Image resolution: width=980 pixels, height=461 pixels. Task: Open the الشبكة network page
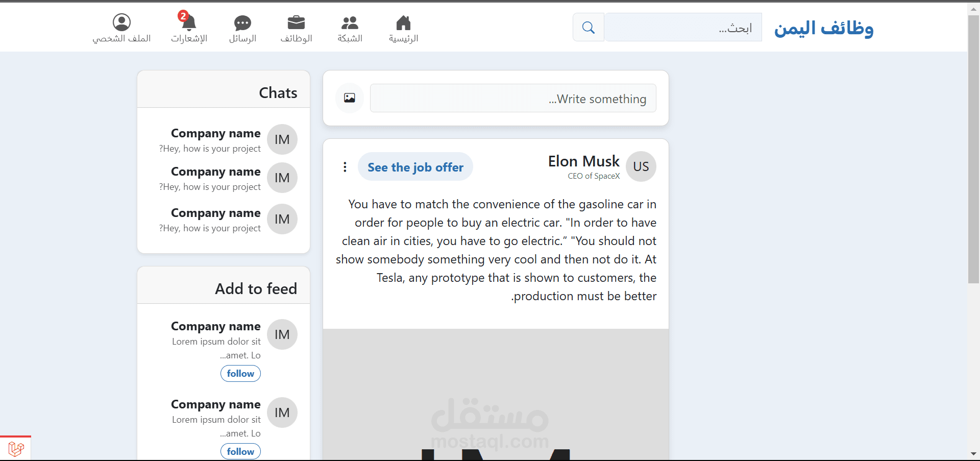point(350,29)
